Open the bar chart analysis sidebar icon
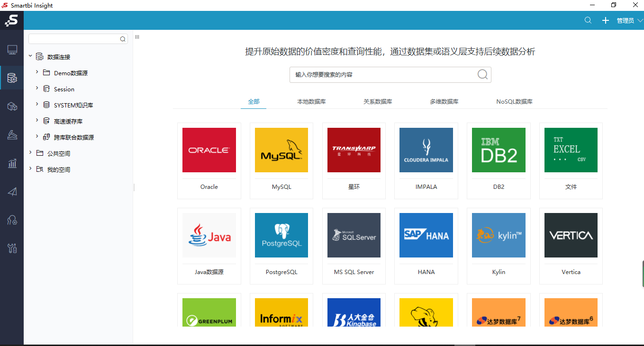The image size is (644, 346). pyautogui.click(x=12, y=163)
